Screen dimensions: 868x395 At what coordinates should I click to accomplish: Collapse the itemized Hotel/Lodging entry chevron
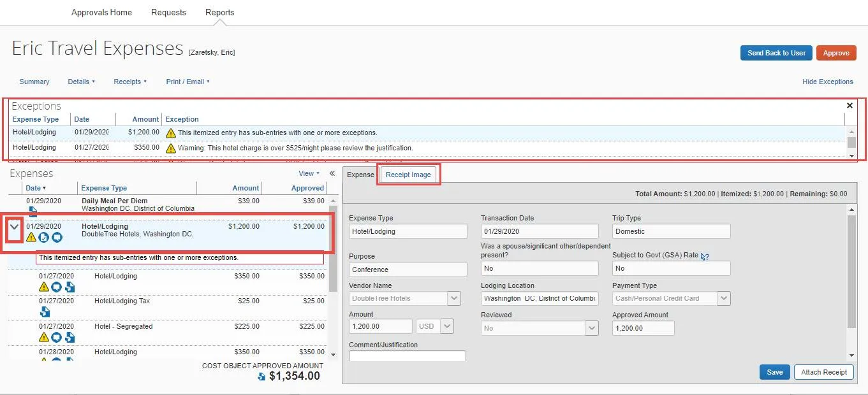pyautogui.click(x=15, y=227)
